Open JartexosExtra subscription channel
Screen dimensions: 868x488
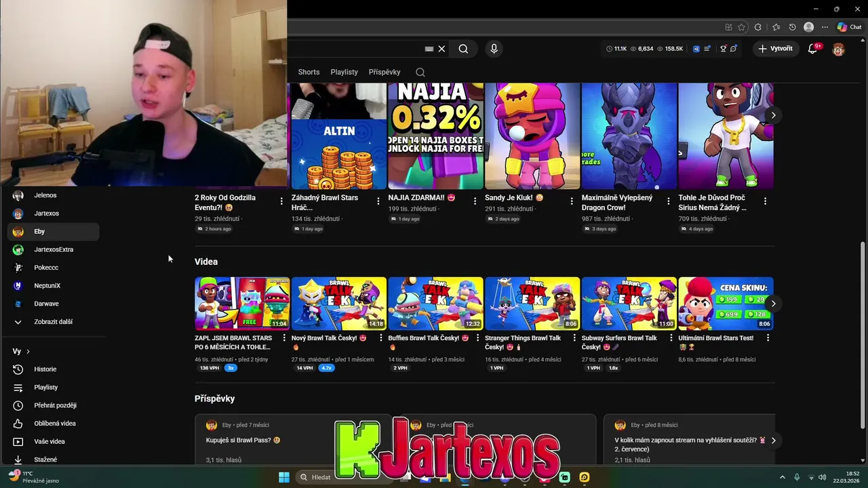[54, 249]
